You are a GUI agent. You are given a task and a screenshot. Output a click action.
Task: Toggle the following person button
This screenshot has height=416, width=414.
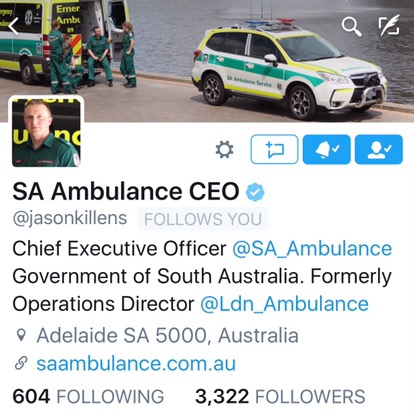(x=379, y=149)
